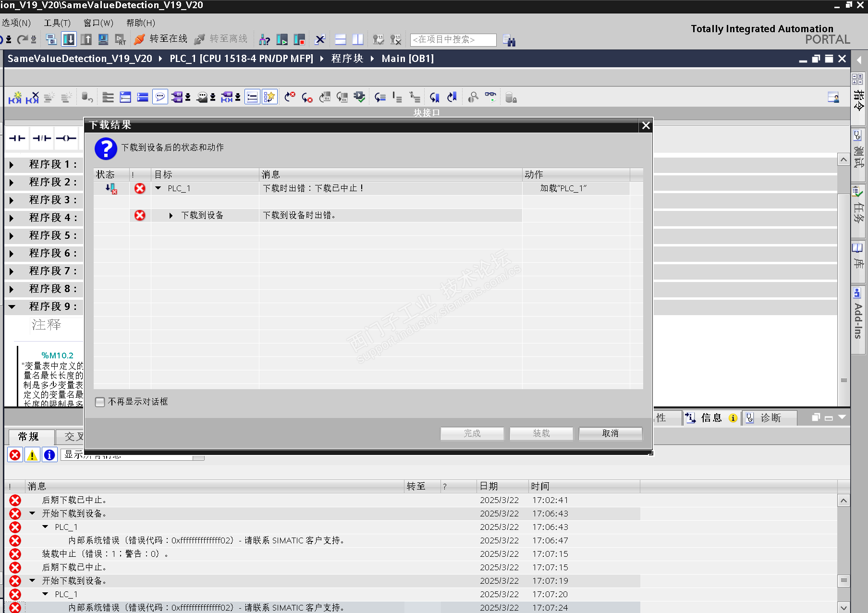Toggle network comments display button
868x613 pixels.
click(252, 98)
